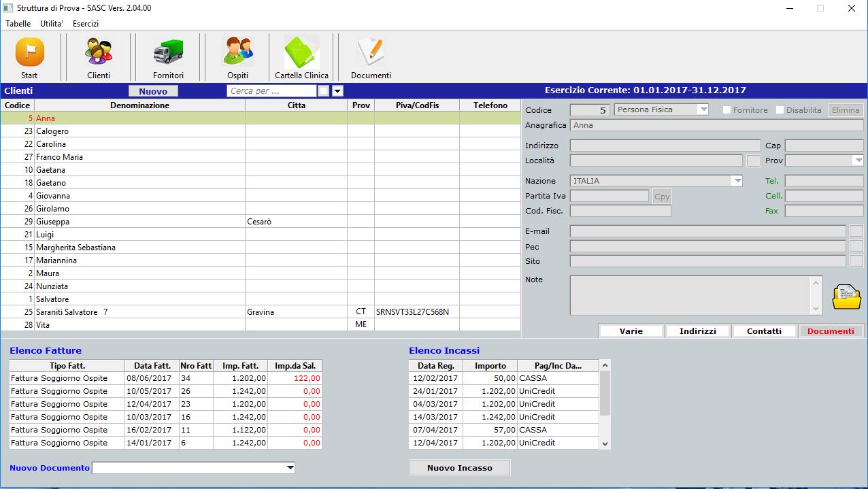868x489 pixels.
Task: Click the Nuovo Incasso button
Action: (x=459, y=468)
